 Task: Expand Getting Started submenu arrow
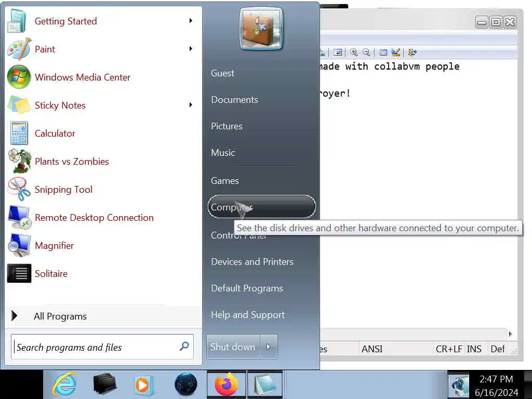[191, 21]
